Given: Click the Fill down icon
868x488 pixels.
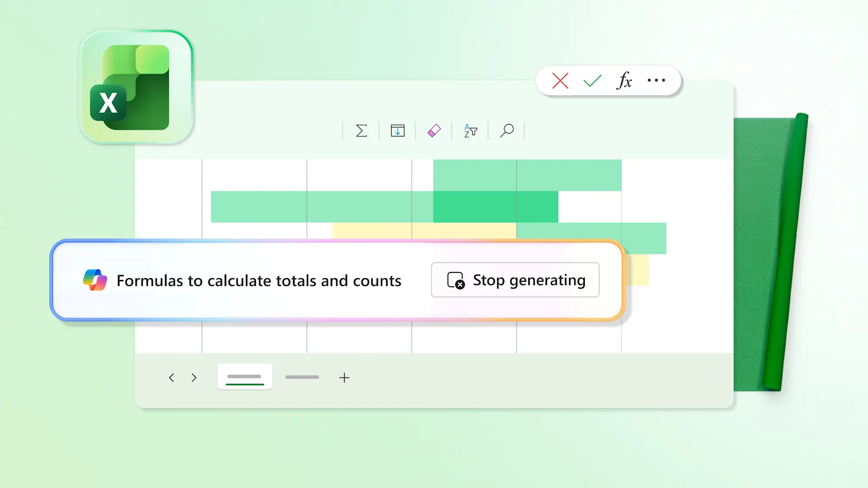Looking at the screenshot, I should [398, 130].
